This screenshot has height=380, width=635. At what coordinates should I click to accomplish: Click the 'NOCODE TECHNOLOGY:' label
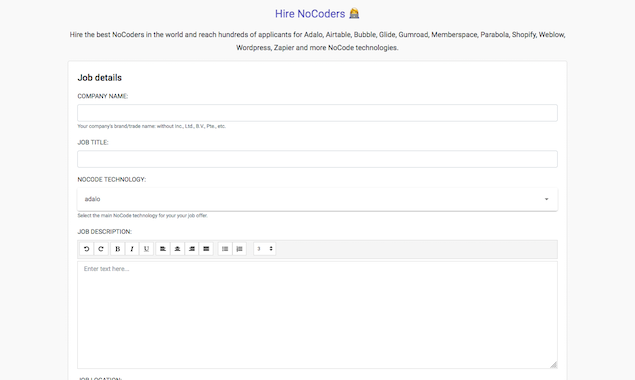112,179
